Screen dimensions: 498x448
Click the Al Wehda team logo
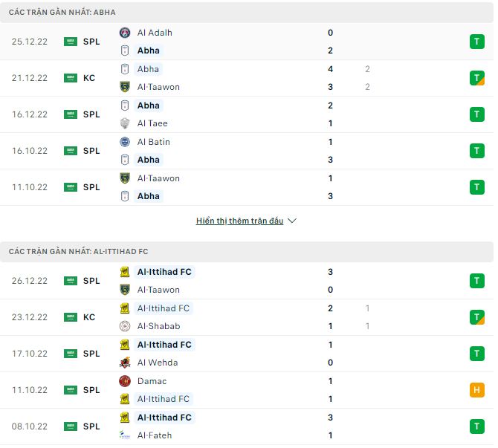125,363
